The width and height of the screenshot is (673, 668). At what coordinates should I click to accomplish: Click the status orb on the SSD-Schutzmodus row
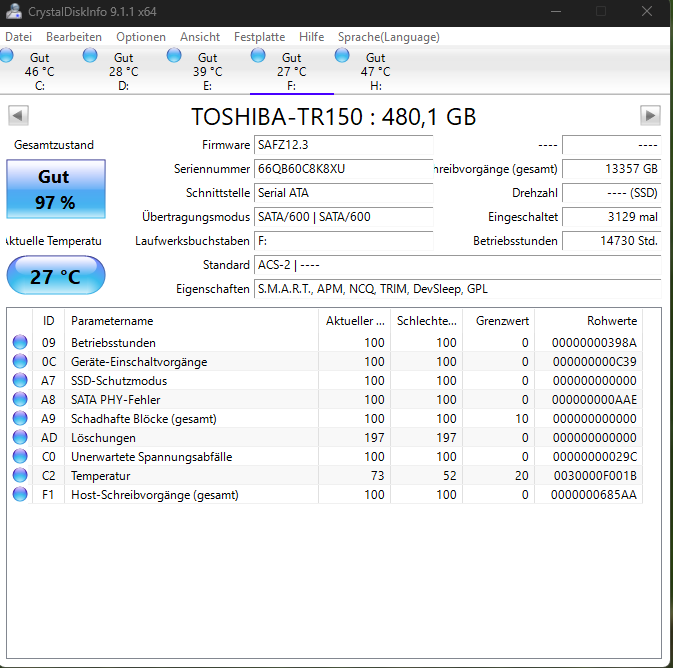20,380
